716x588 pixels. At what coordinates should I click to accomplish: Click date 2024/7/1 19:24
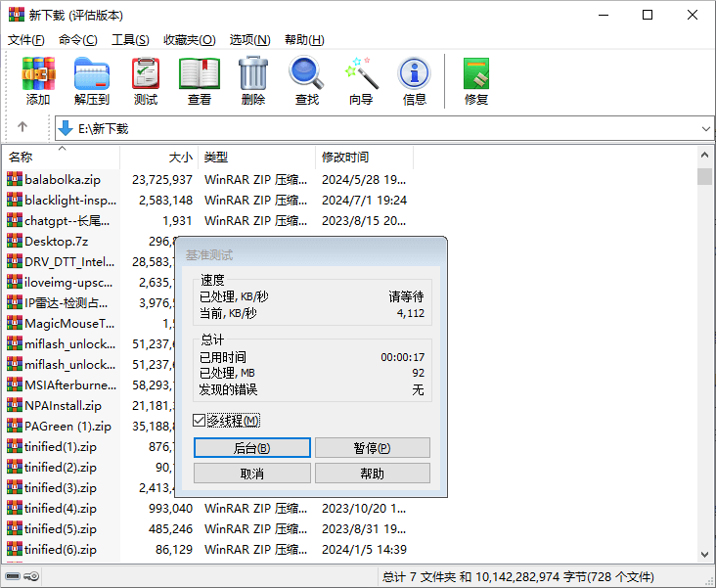click(364, 201)
